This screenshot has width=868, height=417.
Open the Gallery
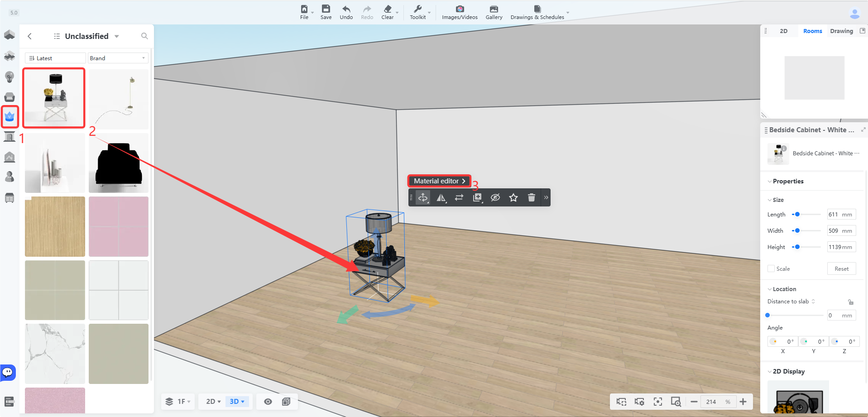pyautogui.click(x=494, y=12)
